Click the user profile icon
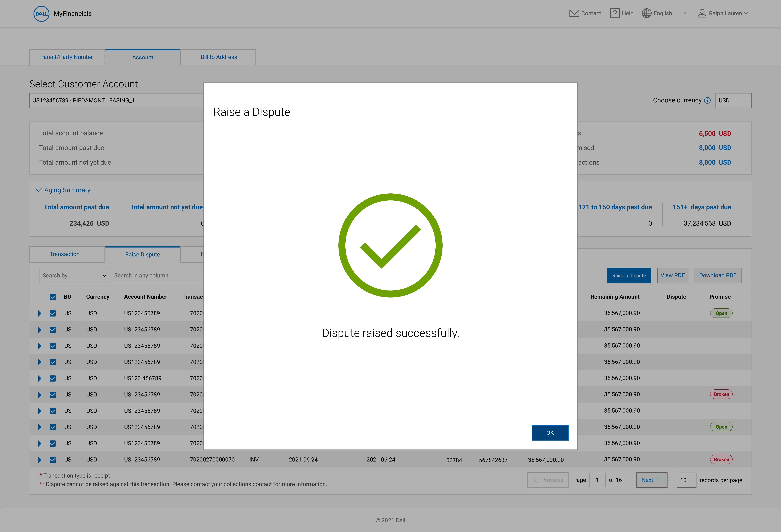The image size is (781, 532). (702, 13)
